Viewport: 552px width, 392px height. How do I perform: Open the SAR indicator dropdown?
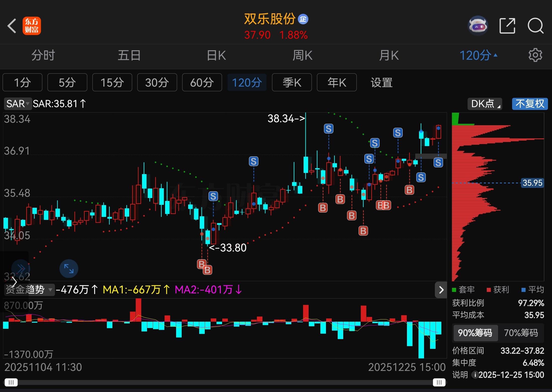click(x=18, y=104)
